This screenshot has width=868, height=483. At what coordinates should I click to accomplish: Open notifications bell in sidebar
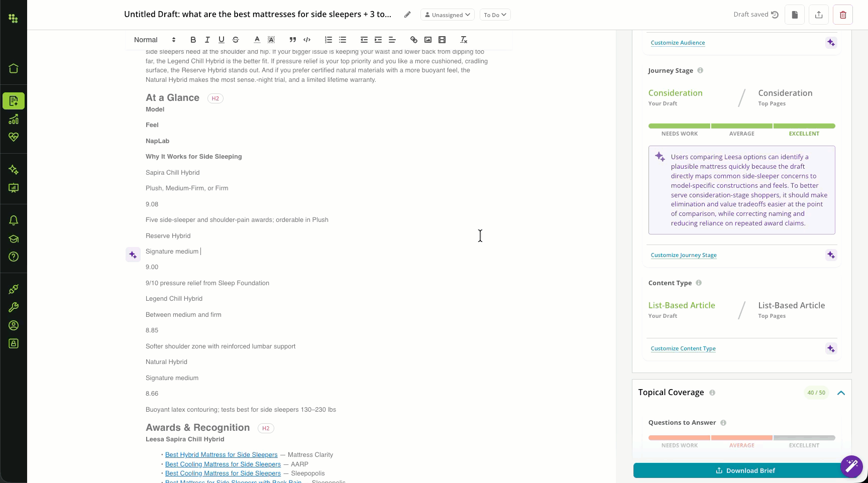[x=14, y=220]
